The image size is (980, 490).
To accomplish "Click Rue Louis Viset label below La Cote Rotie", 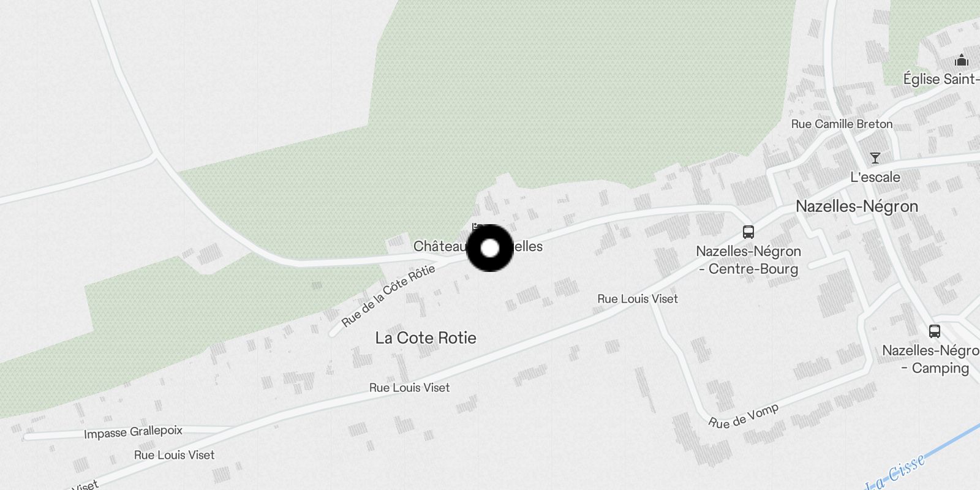I will [409, 388].
